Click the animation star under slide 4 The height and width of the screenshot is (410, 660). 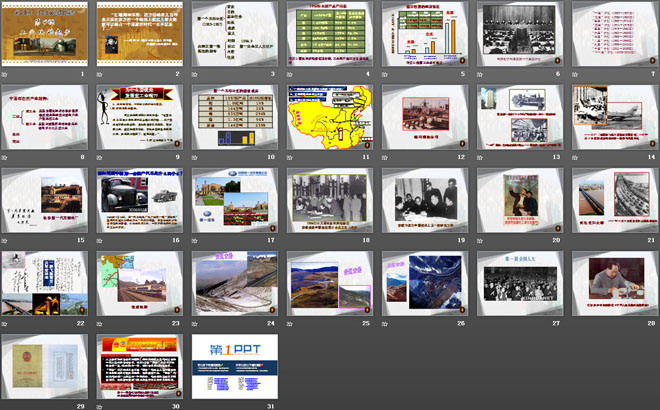pos(290,75)
